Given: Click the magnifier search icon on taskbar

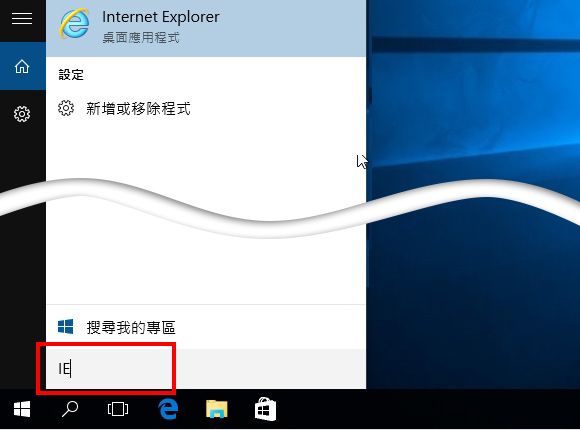Looking at the screenshot, I should pos(70,409).
